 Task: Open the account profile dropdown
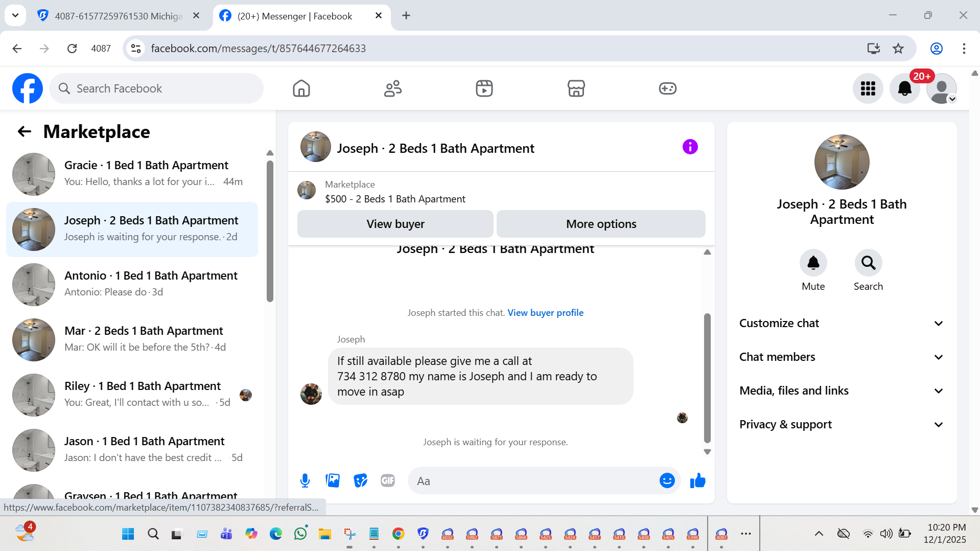pyautogui.click(x=941, y=88)
